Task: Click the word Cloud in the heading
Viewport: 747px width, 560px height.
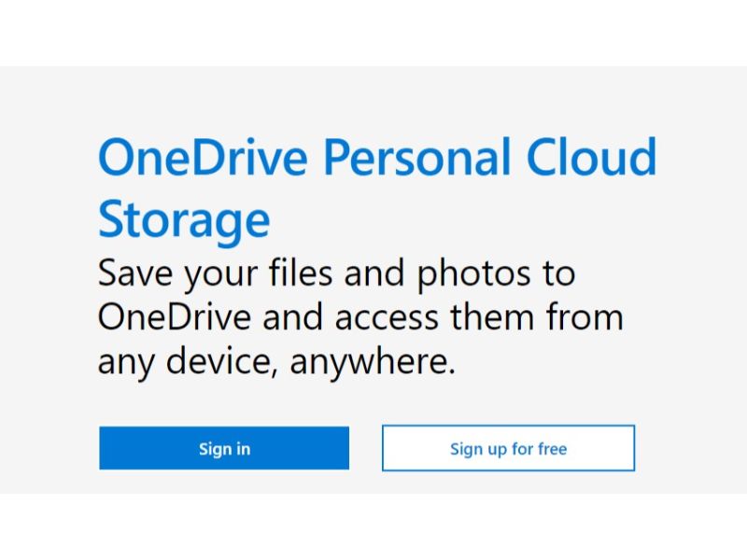Action: 592,157
